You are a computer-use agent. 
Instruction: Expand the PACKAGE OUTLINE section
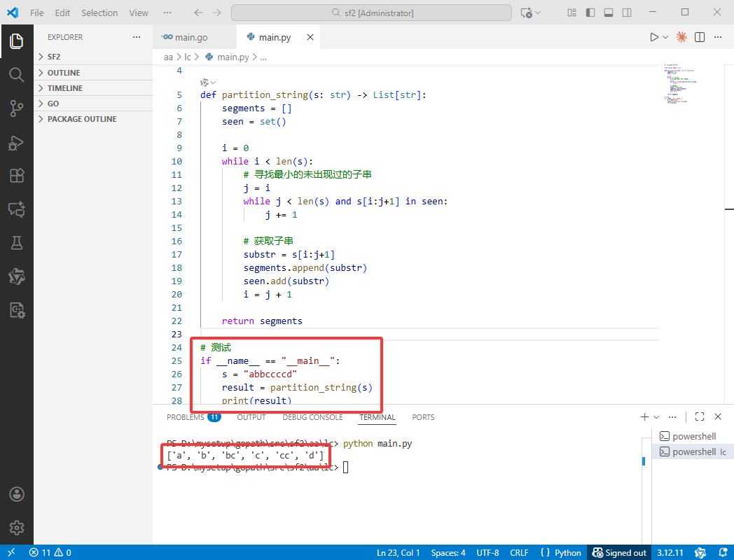(93, 119)
